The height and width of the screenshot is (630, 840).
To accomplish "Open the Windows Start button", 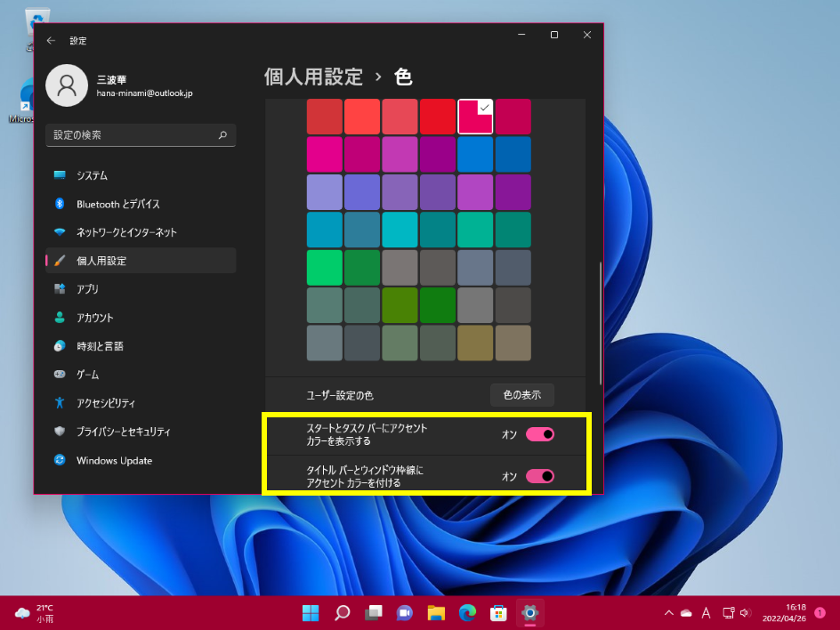I will (x=311, y=613).
